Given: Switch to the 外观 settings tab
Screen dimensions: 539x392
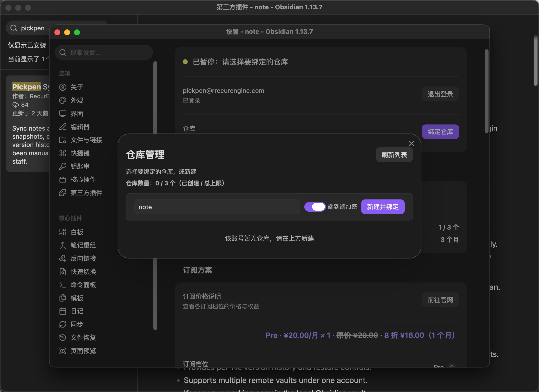Looking at the screenshot, I should (104, 100).
